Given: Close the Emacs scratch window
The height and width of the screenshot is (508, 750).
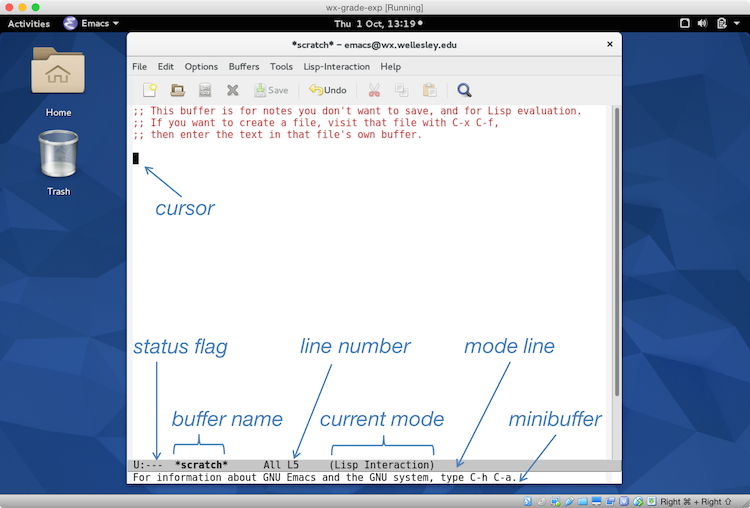Looking at the screenshot, I should click(x=609, y=44).
